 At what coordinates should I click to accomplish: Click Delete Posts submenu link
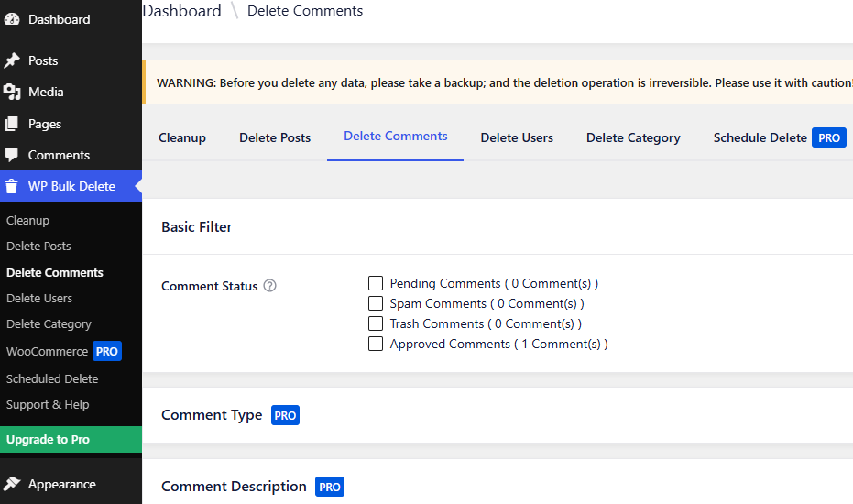coord(38,246)
